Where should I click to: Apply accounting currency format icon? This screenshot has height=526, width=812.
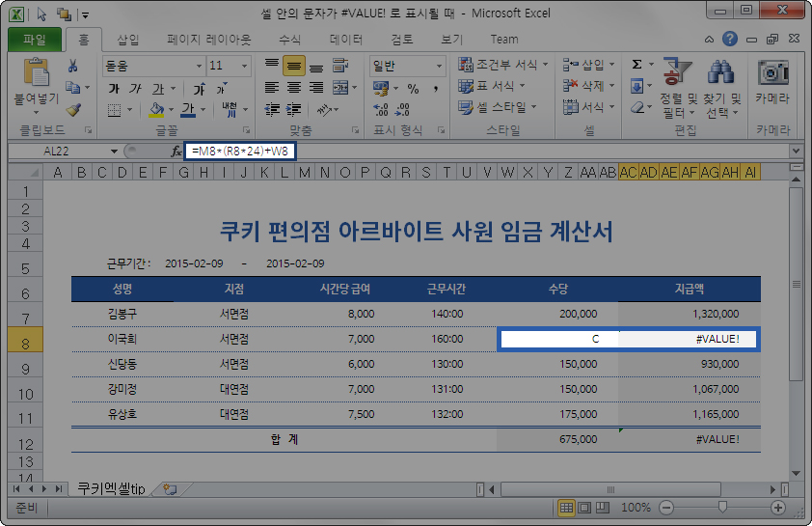381,89
